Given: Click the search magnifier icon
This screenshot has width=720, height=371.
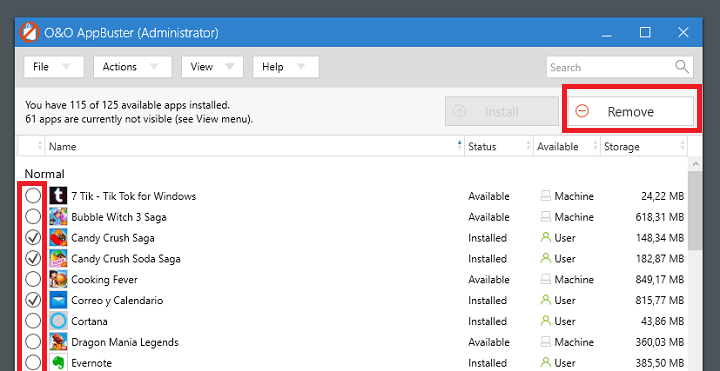Looking at the screenshot, I should coord(682,67).
